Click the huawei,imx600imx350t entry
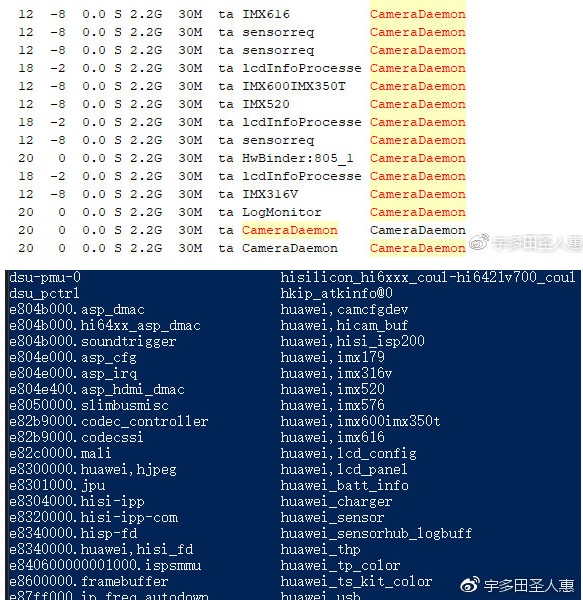Screen dimensions: 583x600 (360, 421)
